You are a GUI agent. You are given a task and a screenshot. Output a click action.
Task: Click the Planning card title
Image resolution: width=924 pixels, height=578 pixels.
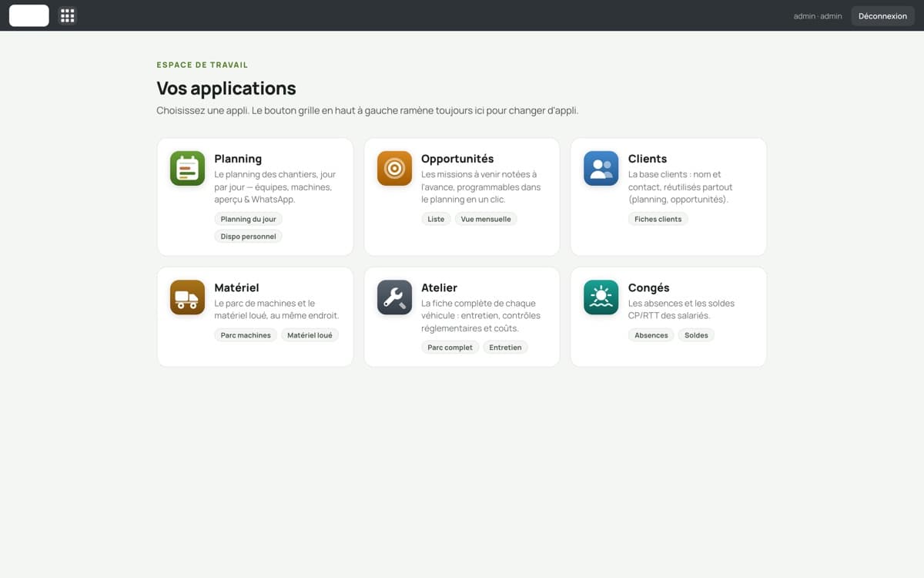click(238, 159)
